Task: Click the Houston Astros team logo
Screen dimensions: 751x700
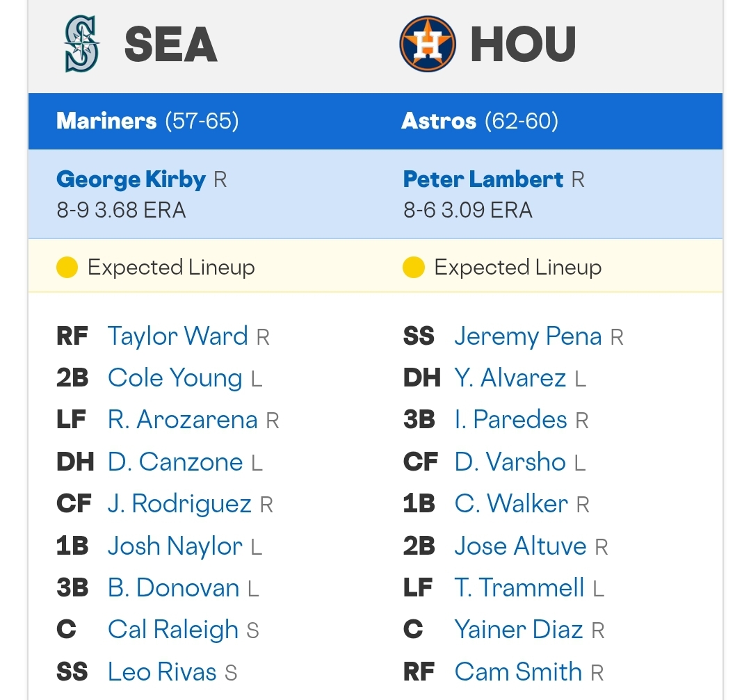Action: 427,44
